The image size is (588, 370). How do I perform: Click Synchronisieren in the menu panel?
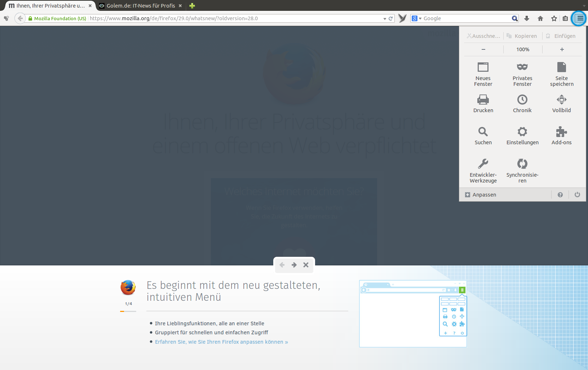coord(522,171)
